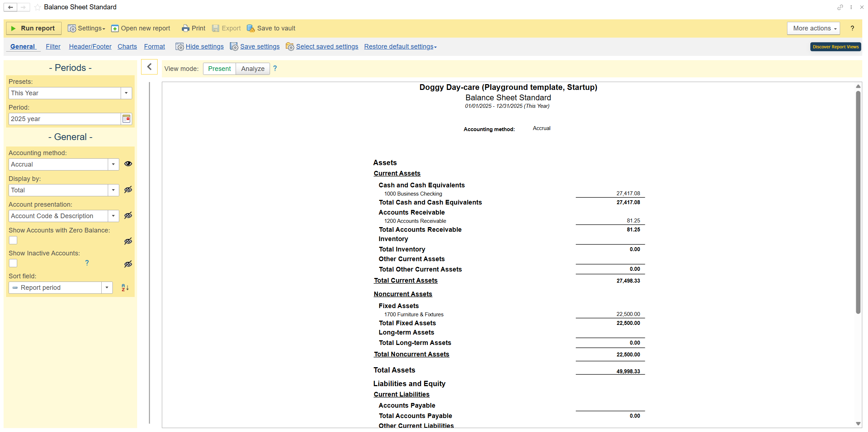Switch to the Filter tab
Screen dimensions: 868x432
coord(53,47)
